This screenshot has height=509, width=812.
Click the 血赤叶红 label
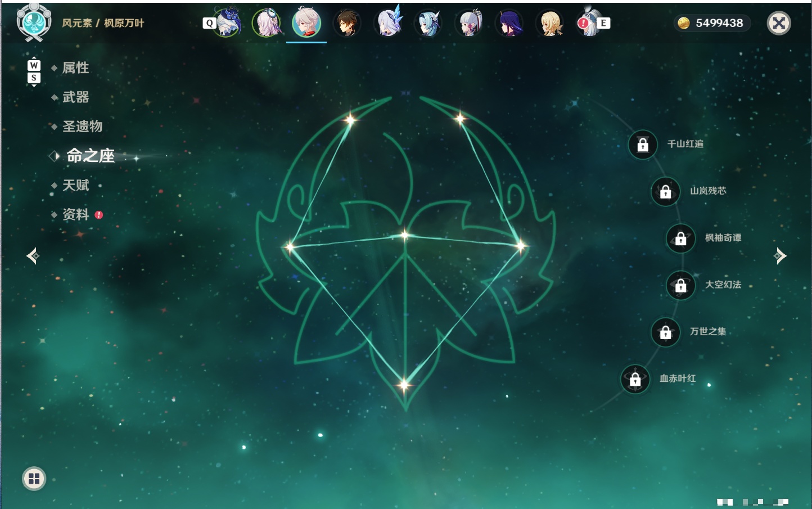678,379
